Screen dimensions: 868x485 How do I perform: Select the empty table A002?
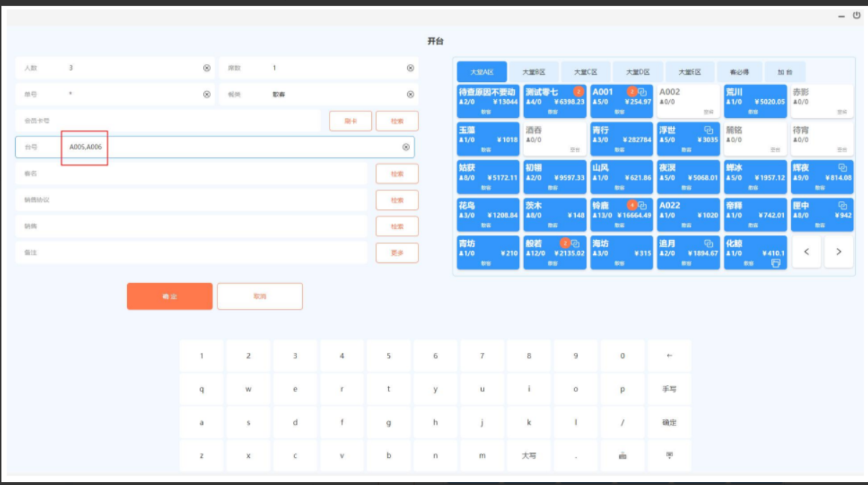point(689,101)
